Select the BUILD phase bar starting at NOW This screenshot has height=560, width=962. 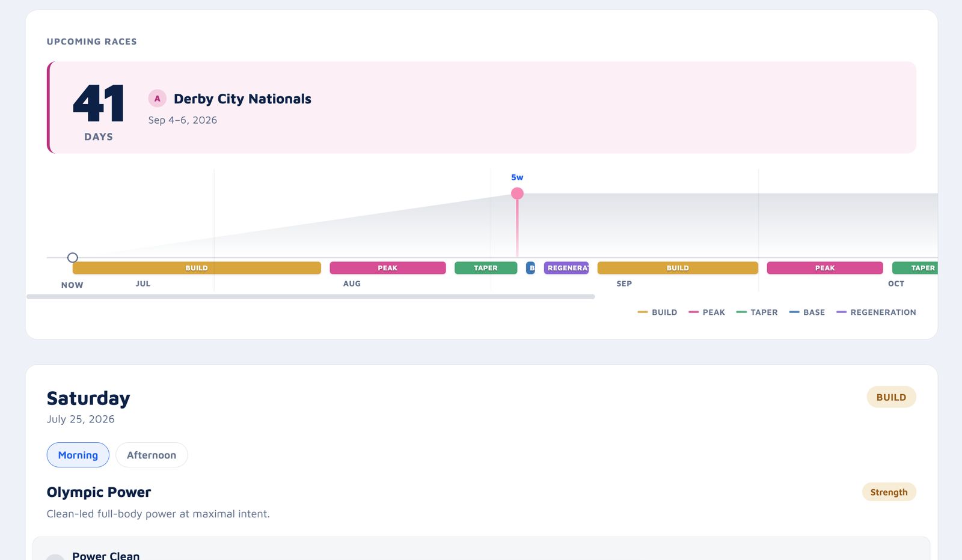tap(197, 268)
